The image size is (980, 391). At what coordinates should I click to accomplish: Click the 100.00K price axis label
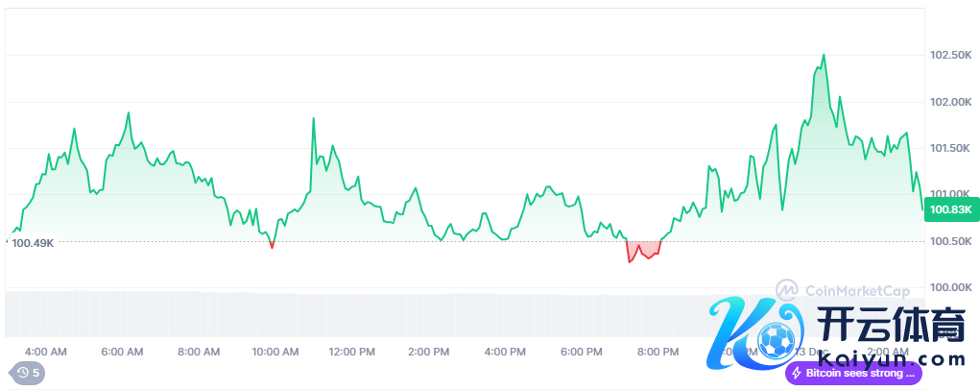coord(952,287)
